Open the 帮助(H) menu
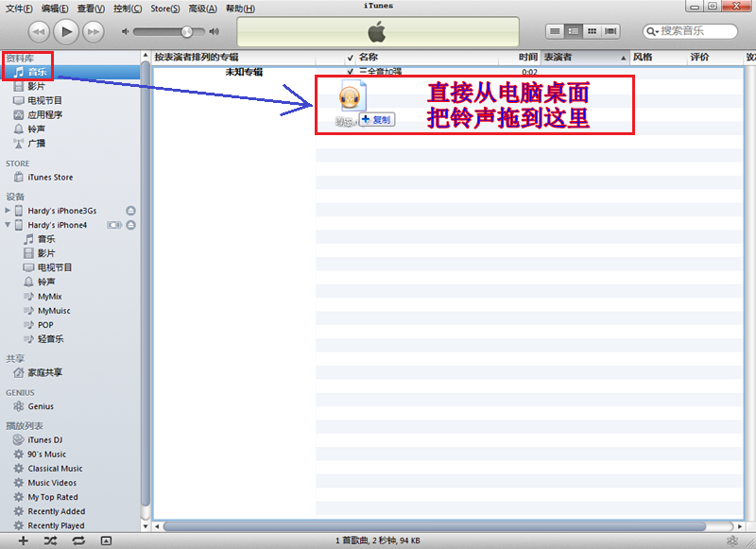756x549 pixels. [240, 9]
